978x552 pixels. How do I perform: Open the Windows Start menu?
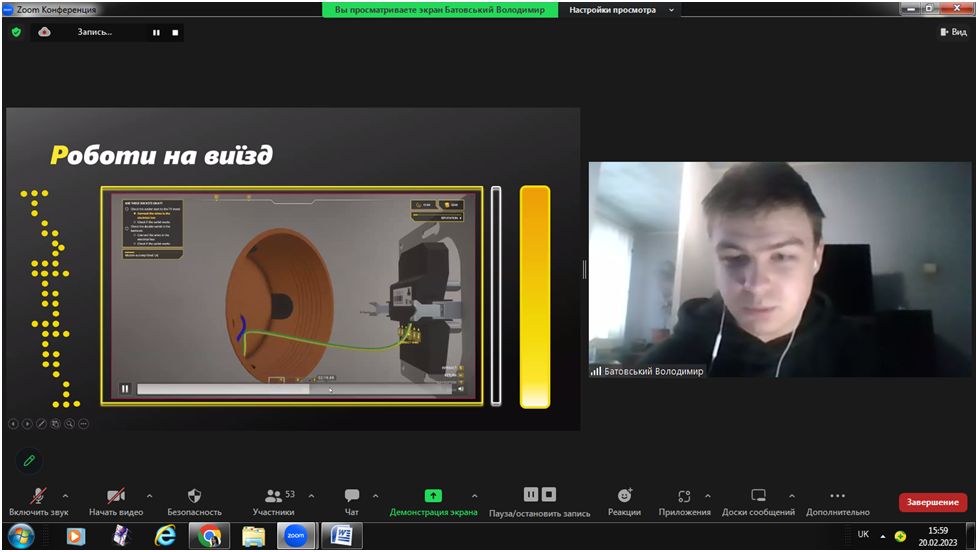(x=21, y=536)
